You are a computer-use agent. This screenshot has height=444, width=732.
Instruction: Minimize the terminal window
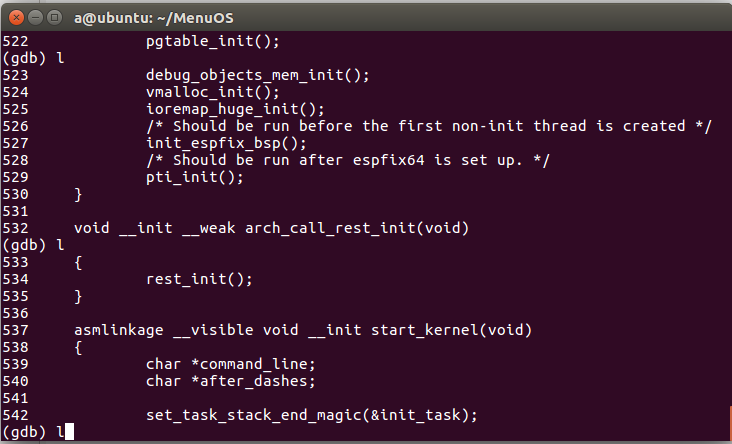(x=33, y=15)
